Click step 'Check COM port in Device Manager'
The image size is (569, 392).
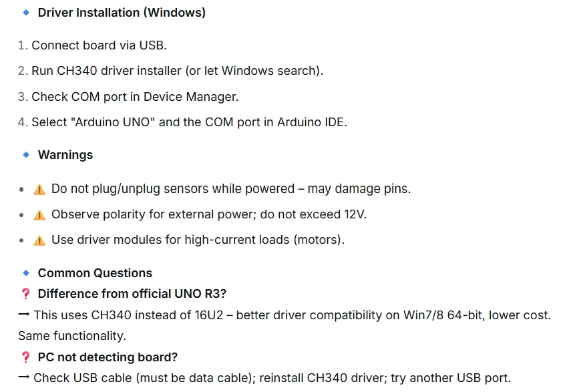tap(135, 97)
